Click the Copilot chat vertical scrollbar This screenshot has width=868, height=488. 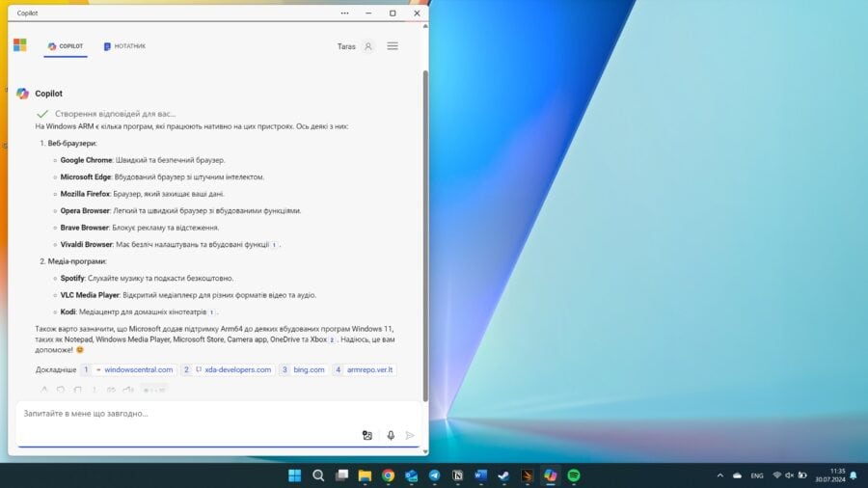425,235
